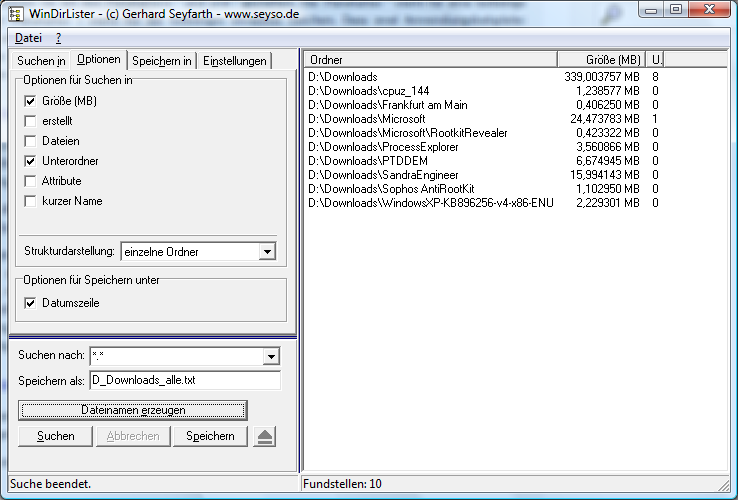Open the Strukturdarstellung dropdown
738x500 pixels.
(267, 251)
